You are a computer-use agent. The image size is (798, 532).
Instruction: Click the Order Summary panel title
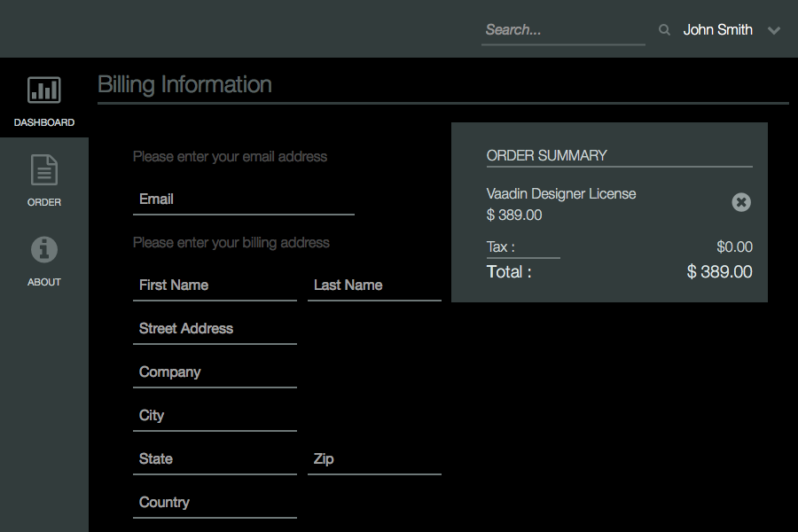click(x=546, y=155)
